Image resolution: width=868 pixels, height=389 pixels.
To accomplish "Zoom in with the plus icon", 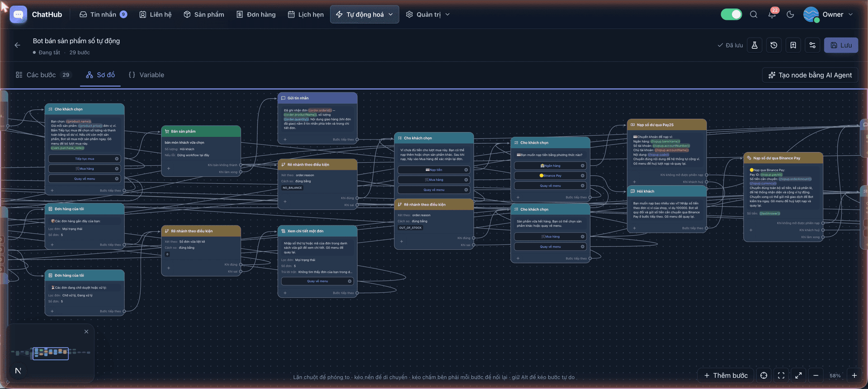I will [x=854, y=375].
